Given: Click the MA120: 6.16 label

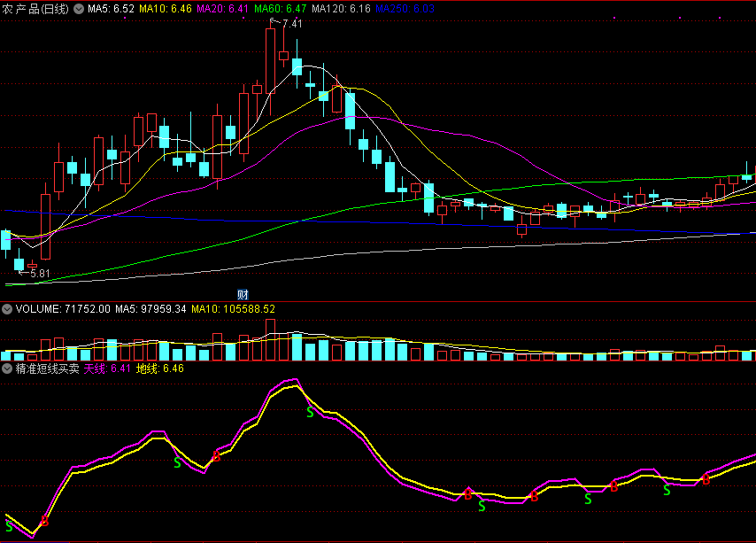Looking at the screenshot, I should coord(341,9).
